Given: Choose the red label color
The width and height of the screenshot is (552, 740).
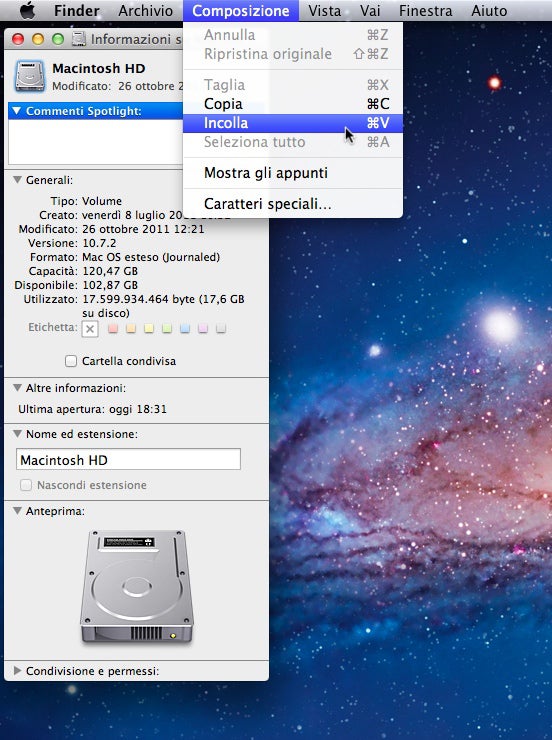Looking at the screenshot, I should pyautogui.click(x=113, y=328).
